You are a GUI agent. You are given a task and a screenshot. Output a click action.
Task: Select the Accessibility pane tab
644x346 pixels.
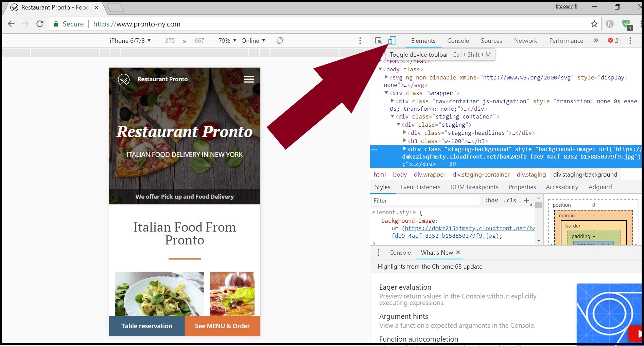coord(562,187)
